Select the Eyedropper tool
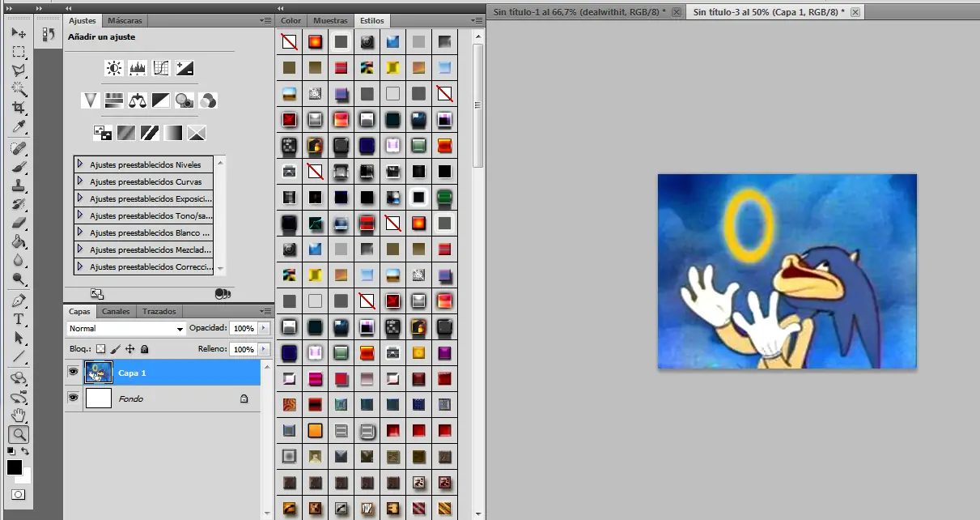Image resolution: width=980 pixels, height=520 pixels. click(x=19, y=126)
